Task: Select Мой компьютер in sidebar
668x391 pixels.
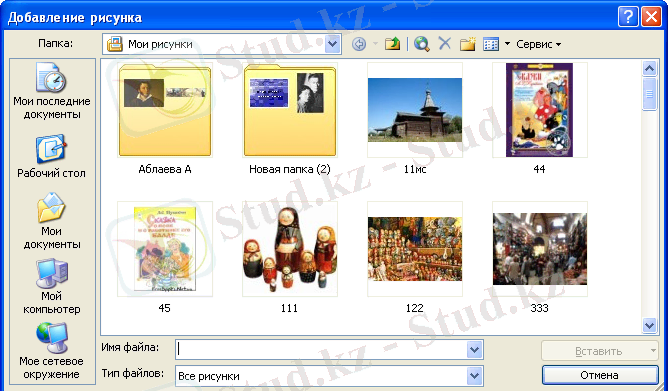Action: 52,286
